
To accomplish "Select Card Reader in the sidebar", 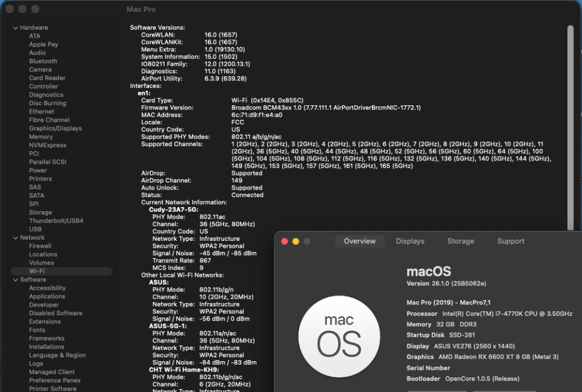I will (x=47, y=78).
